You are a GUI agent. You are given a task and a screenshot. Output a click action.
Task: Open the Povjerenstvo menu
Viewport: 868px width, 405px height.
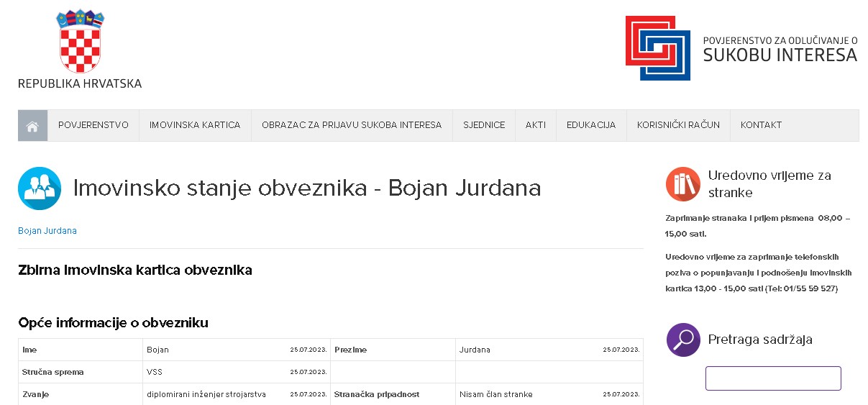[x=93, y=125]
